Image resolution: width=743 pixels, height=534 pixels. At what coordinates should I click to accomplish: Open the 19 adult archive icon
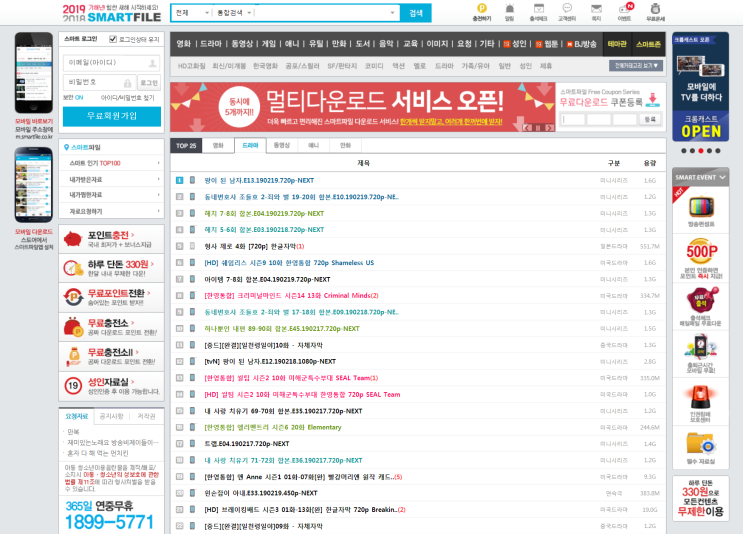click(73, 386)
